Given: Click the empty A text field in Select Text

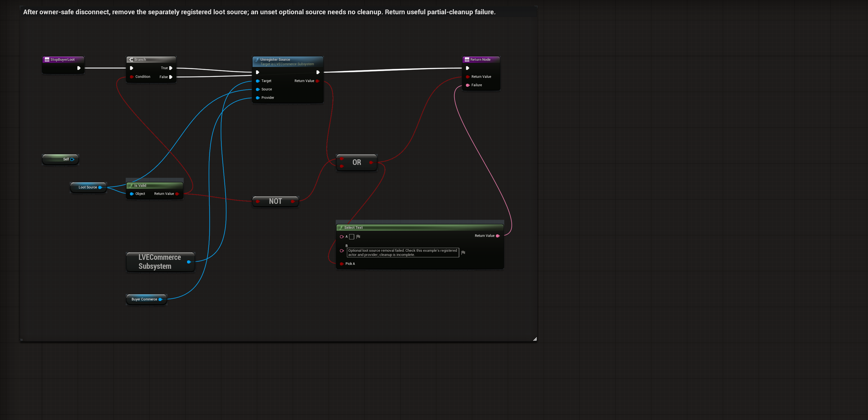Looking at the screenshot, I should (351, 237).
